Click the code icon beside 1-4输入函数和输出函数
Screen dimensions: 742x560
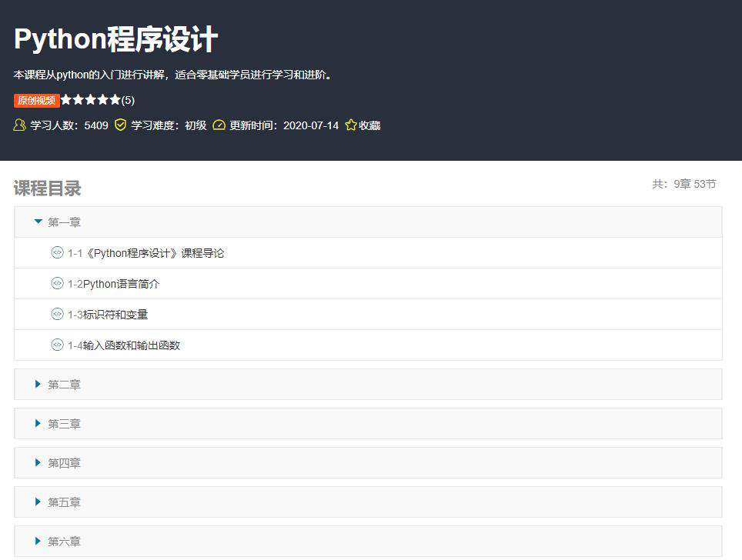pyautogui.click(x=57, y=345)
